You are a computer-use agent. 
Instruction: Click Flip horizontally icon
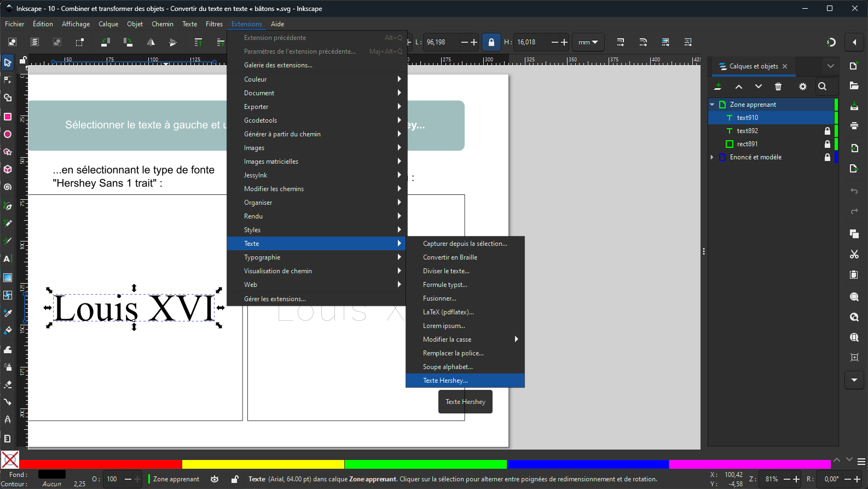151,42
